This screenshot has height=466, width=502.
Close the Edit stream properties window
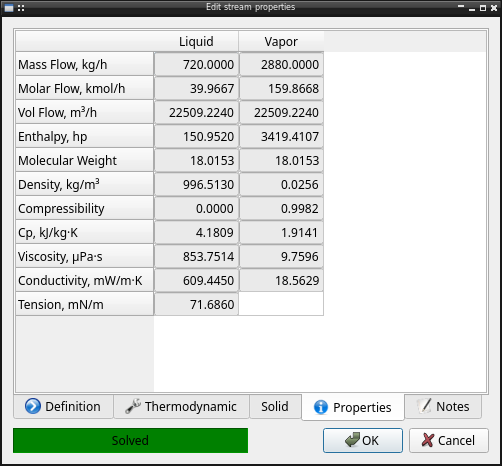[494, 8]
